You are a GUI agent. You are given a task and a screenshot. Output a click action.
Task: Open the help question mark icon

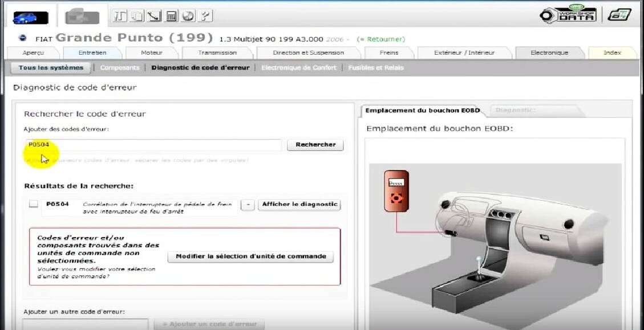click(205, 16)
